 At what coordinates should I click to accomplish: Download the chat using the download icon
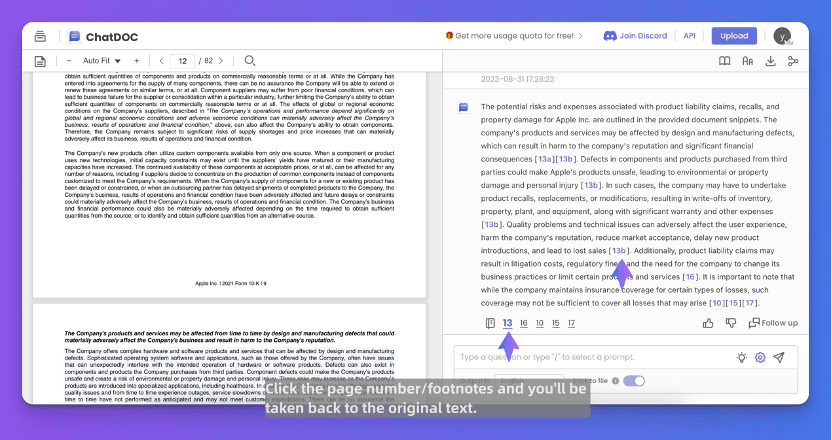pyautogui.click(x=770, y=61)
